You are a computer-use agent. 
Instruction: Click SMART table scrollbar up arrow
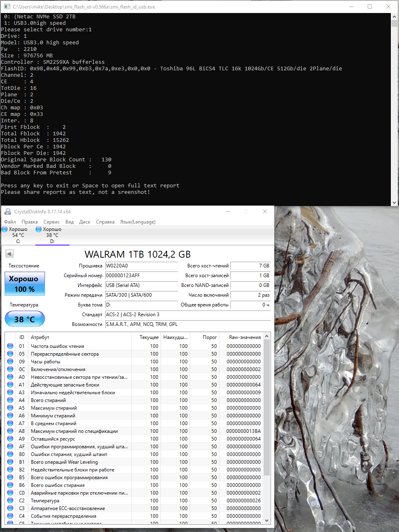(267, 337)
